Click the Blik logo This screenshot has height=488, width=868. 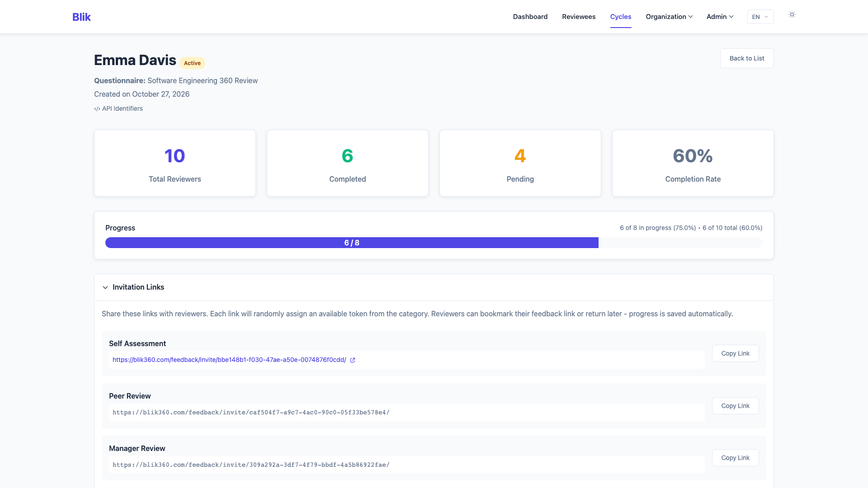coord(81,17)
